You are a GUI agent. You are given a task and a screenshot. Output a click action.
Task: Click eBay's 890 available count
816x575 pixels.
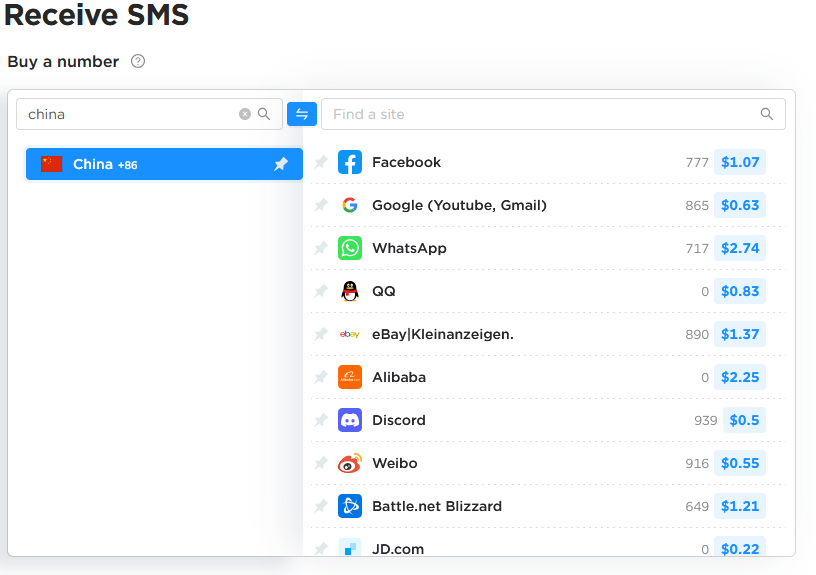[697, 335]
